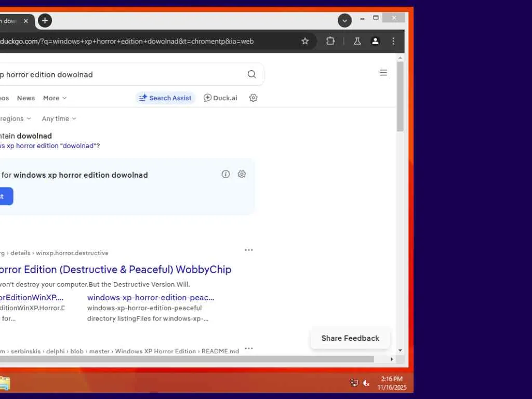Open File Explorer from the taskbar

coord(4,383)
